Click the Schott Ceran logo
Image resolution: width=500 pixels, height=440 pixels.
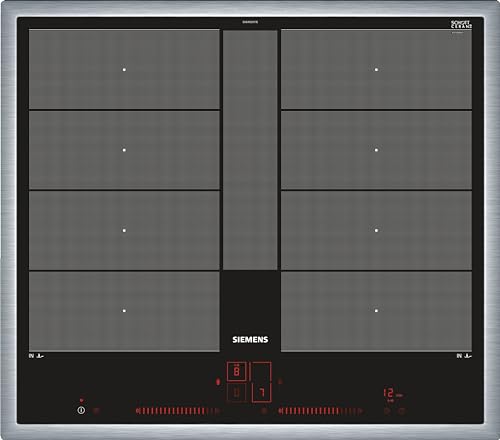coord(461,24)
